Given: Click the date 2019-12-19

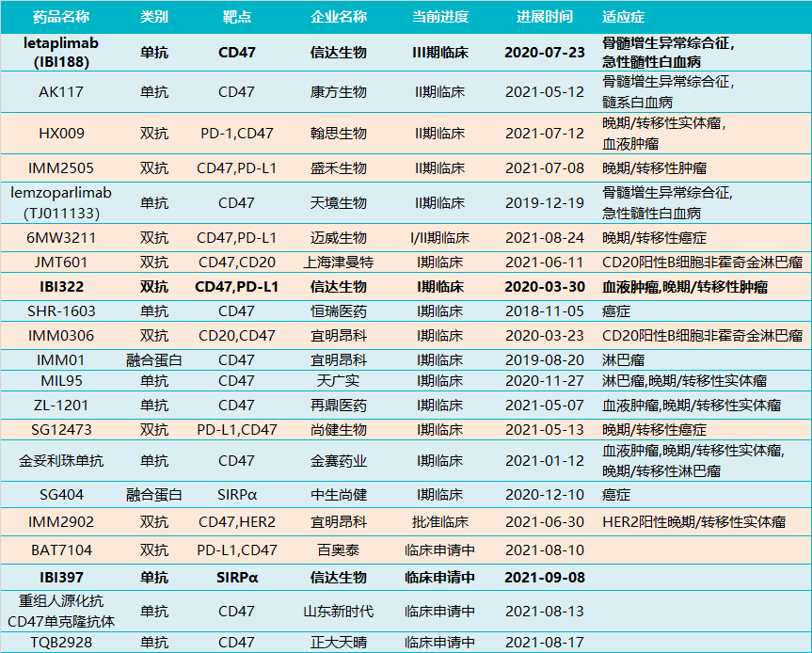Looking at the screenshot, I should point(544,202).
